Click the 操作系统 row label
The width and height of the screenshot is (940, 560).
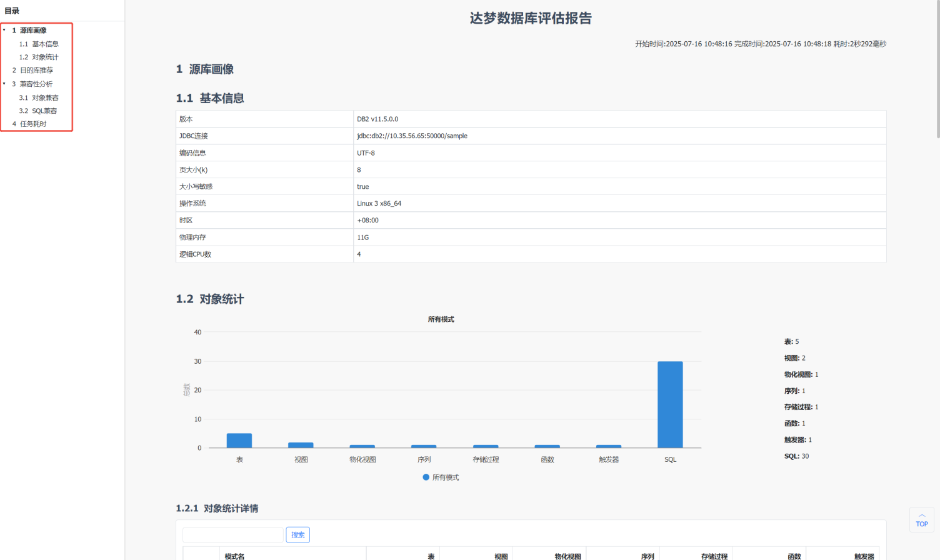192,203
